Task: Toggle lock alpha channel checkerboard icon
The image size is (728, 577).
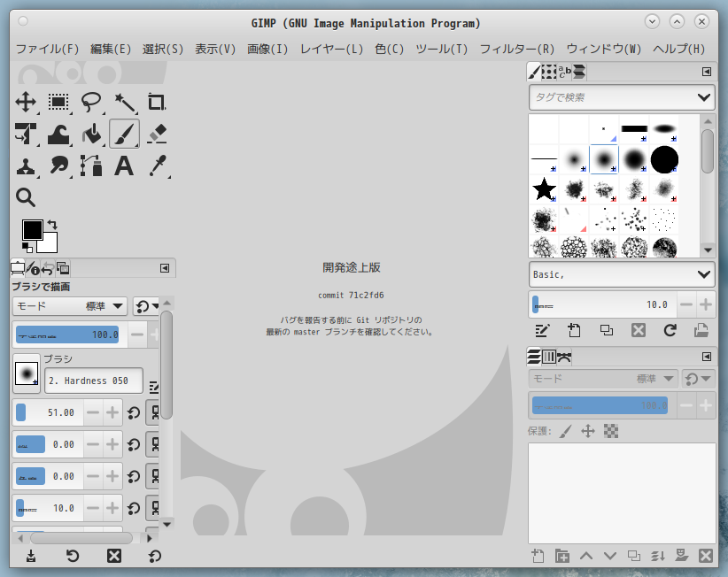Action: 610,431
